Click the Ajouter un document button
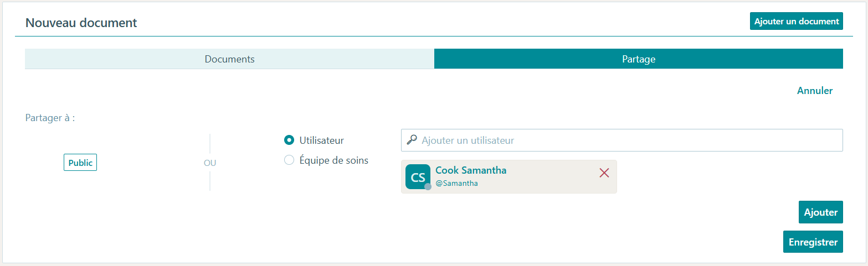868x266 pixels. click(797, 21)
